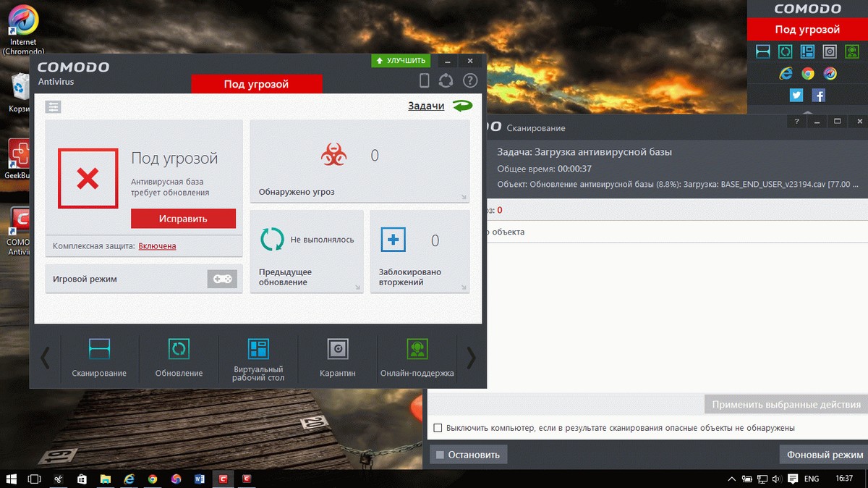Click widget quarantine icon
The image size is (868, 488).
coord(830,51)
